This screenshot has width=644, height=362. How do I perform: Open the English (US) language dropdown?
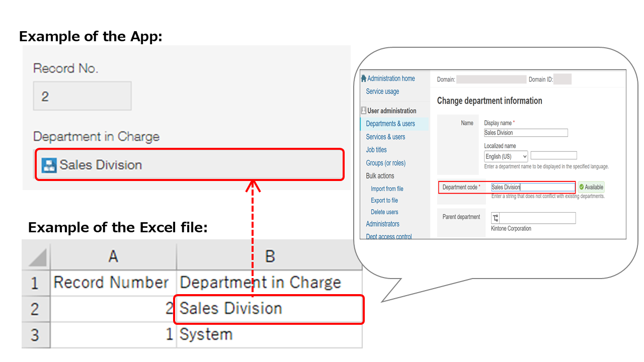pyautogui.click(x=505, y=156)
